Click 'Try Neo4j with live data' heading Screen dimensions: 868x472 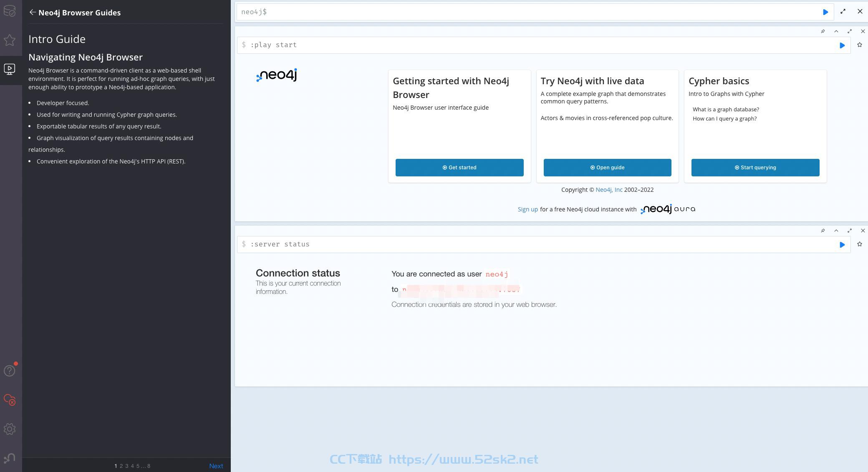coord(592,81)
